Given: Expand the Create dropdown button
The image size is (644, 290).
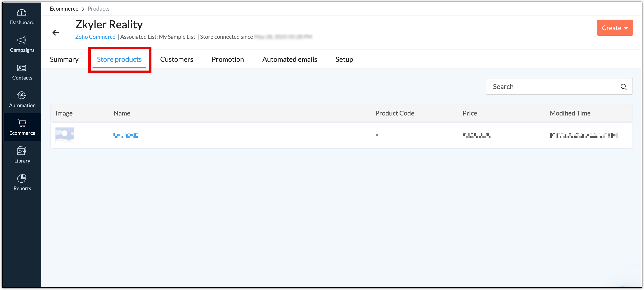Looking at the screenshot, I should 614,28.
